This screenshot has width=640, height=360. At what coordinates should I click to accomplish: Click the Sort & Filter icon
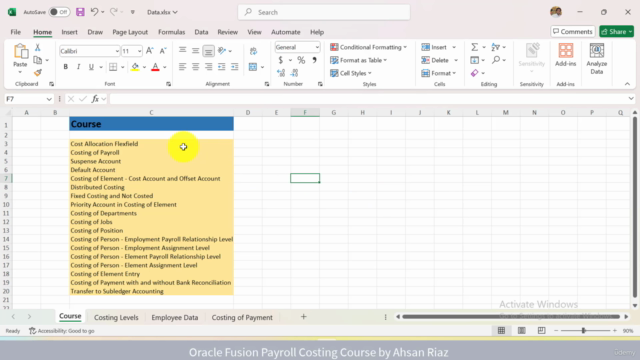tap(496, 47)
